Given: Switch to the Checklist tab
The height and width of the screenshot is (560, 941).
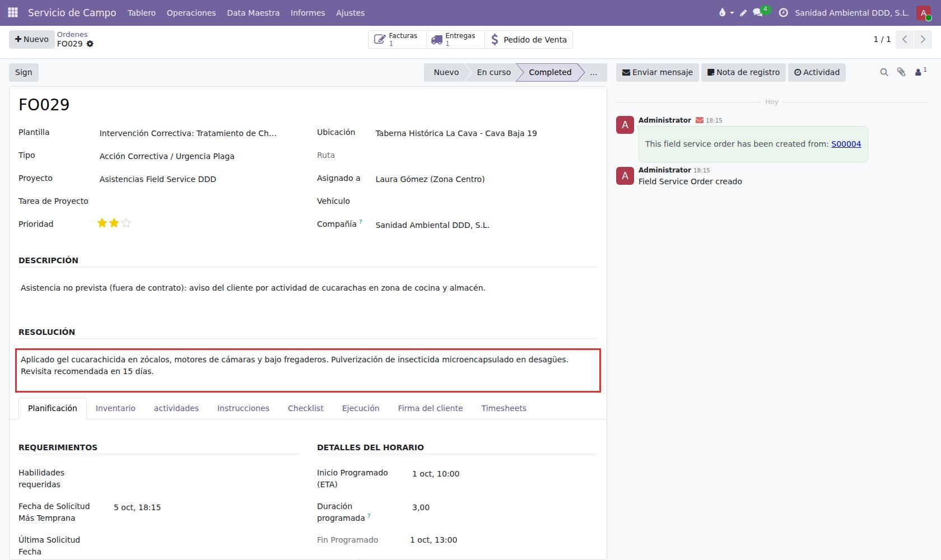Looking at the screenshot, I should tap(306, 408).
